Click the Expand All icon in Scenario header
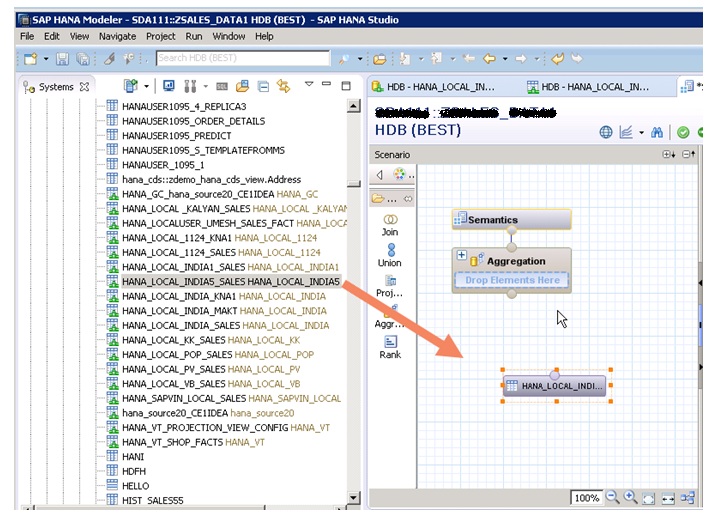This screenshot has height=522, width=724. pyautogui.click(x=669, y=154)
